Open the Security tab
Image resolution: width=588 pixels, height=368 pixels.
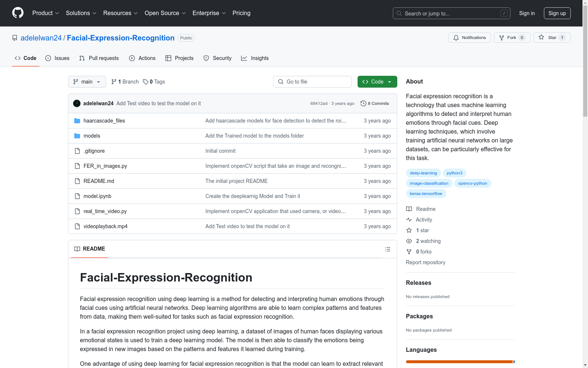218,58
